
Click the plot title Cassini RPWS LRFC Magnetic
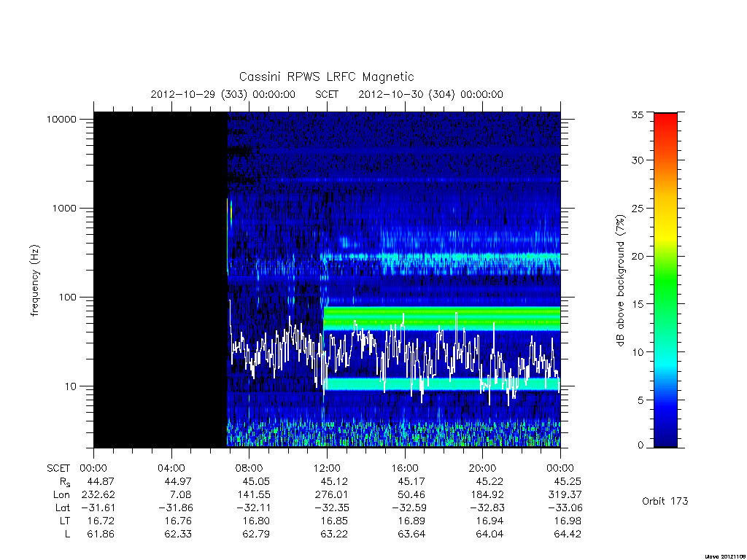[326, 77]
